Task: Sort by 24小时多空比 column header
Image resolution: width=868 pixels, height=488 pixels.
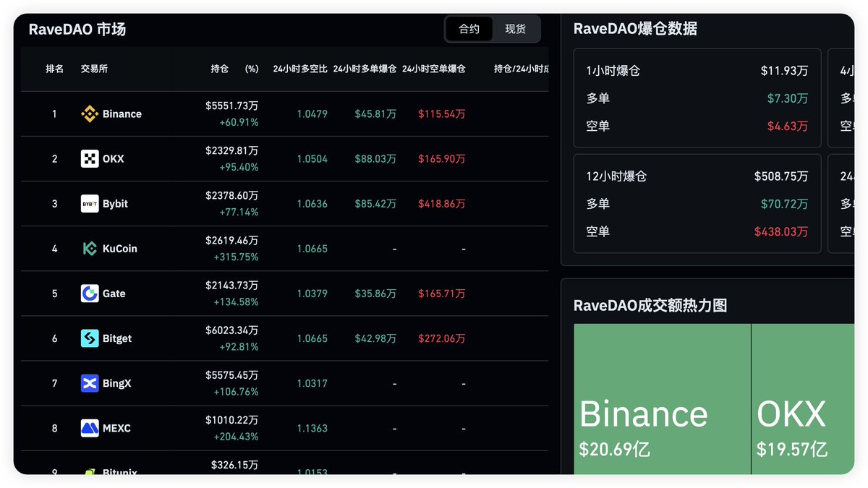Action: click(300, 69)
